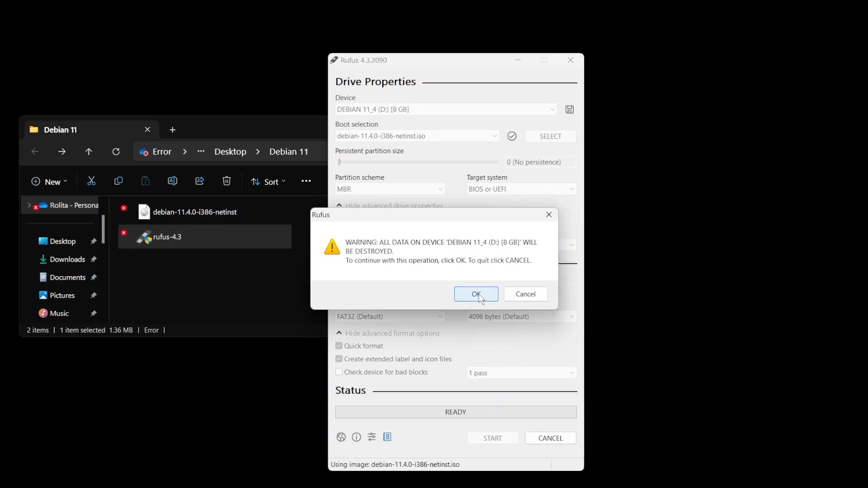Click Cancel in the Rufus warning dialog

click(x=526, y=294)
